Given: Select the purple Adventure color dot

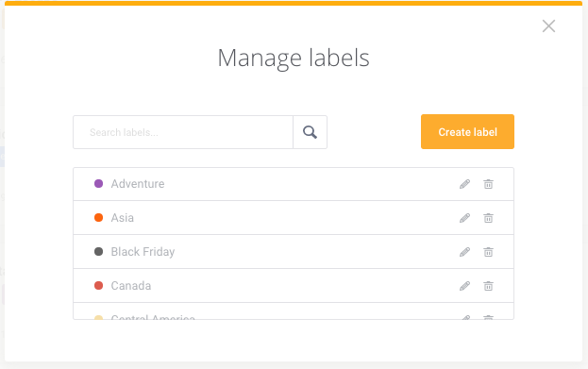Looking at the screenshot, I should pyautogui.click(x=98, y=184).
